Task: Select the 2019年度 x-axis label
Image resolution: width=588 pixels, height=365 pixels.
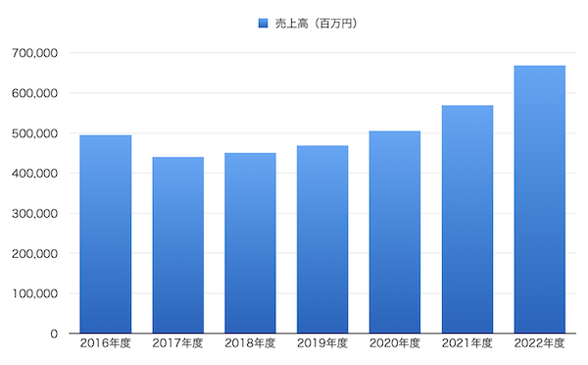Action: (x=322, y=343)
